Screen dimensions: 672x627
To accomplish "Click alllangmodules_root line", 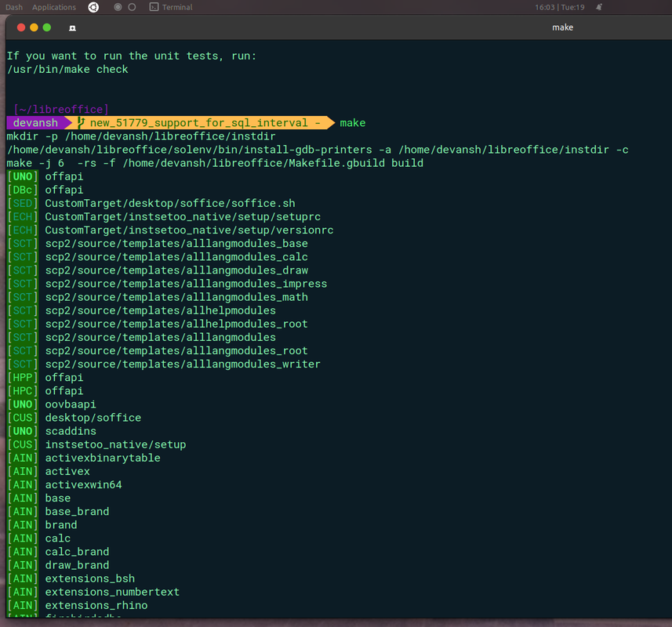I will (158, 351).
